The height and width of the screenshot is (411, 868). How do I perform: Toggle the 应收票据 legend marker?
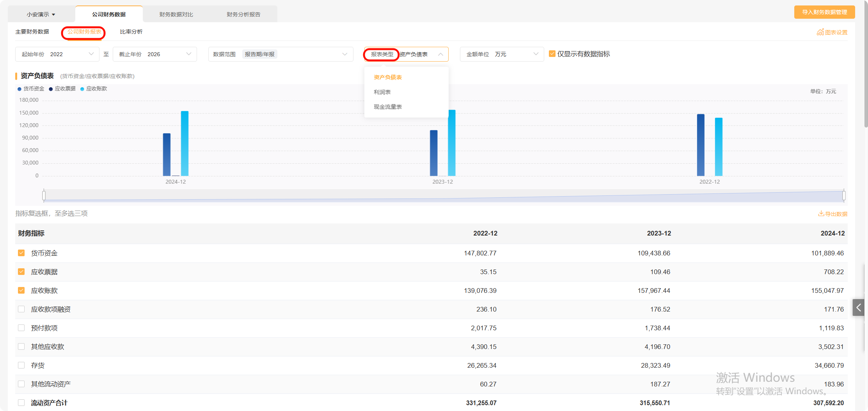point(51,89)
